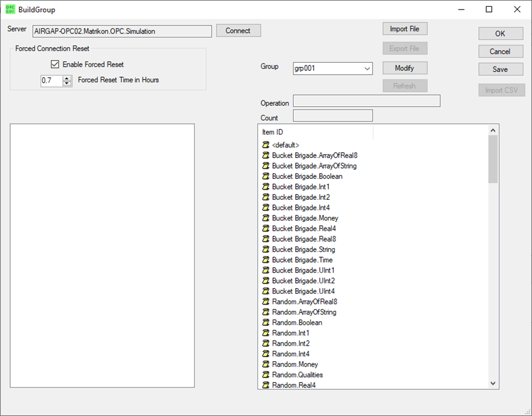
Task: Click the icon for Bucket Brigade.UInt2
Action: (x=265, y=281)
